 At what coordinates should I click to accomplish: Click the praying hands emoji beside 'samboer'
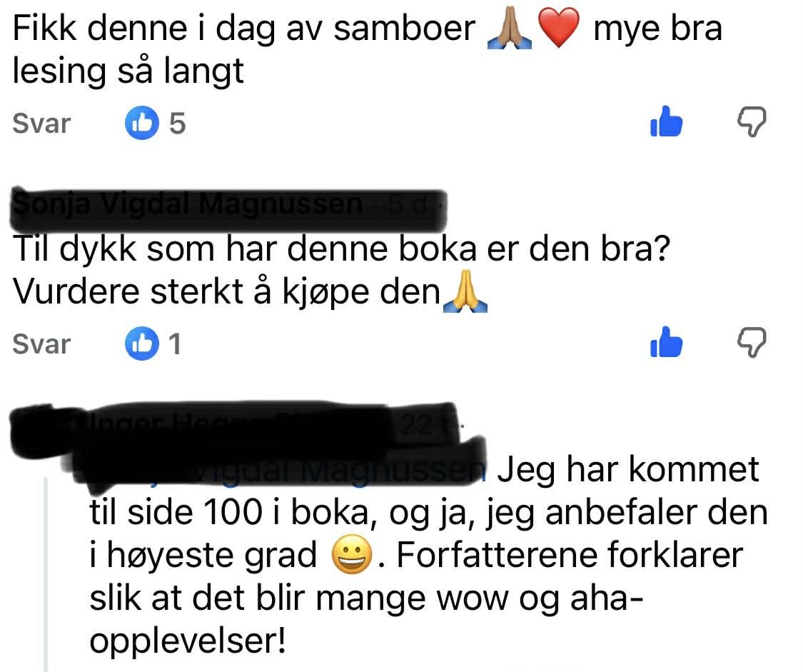point(510,28)
